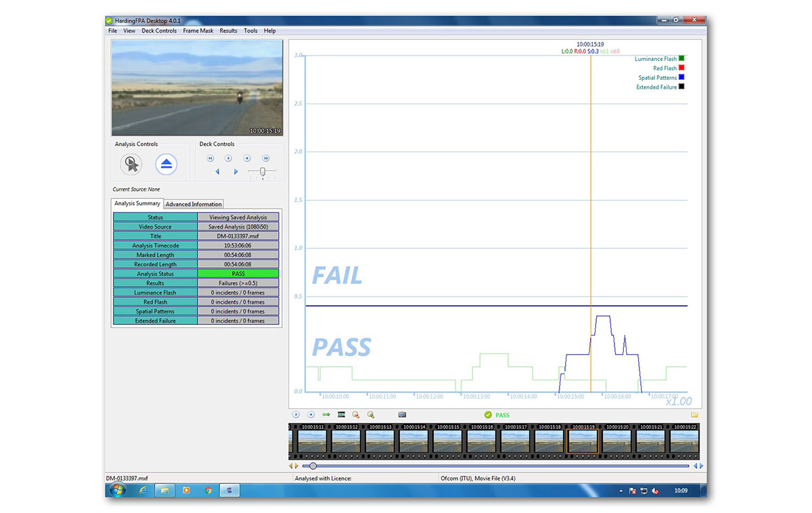Image resolution: width=812 pixels, height=513 pixels.
Task: Switch to the Advanced Information tab
Action: [x=194, y=204]
